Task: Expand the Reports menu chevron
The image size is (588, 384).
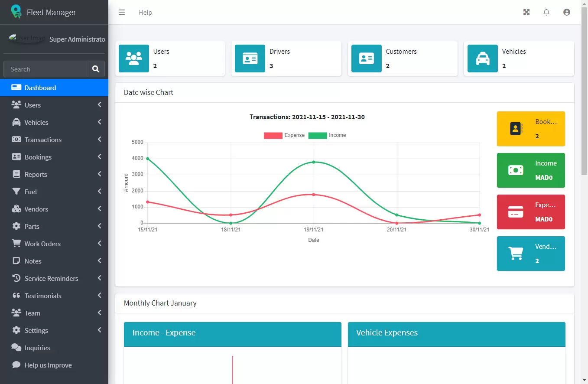Action: point(100,174)
